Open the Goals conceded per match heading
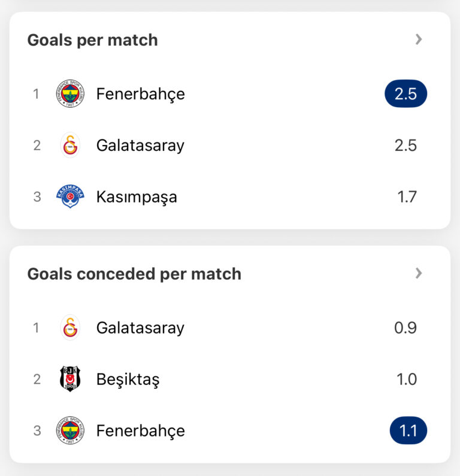460x476 pixels. tap(134, 274)
